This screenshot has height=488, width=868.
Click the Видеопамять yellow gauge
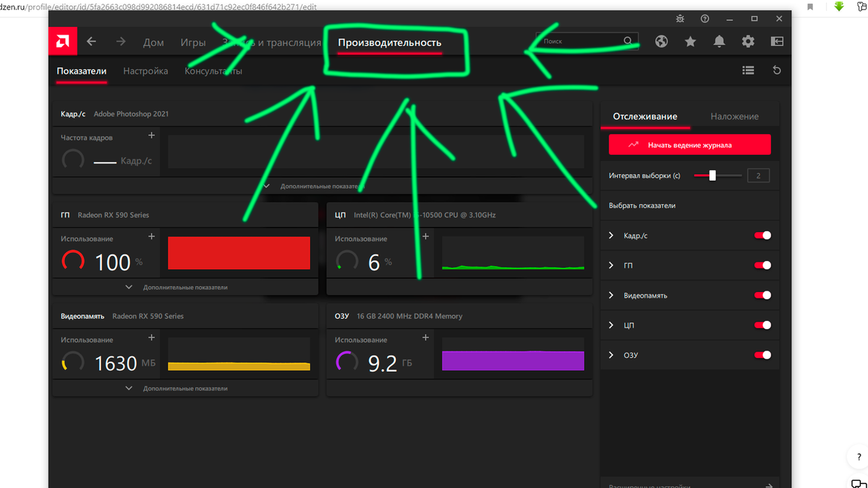[73, 361]
